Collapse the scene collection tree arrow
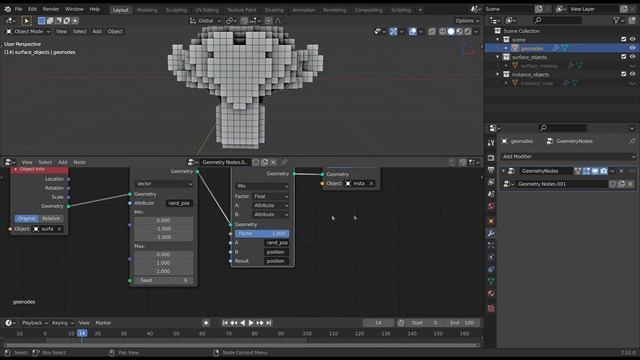This screenshot has height=360, width=640. point(498,39)
